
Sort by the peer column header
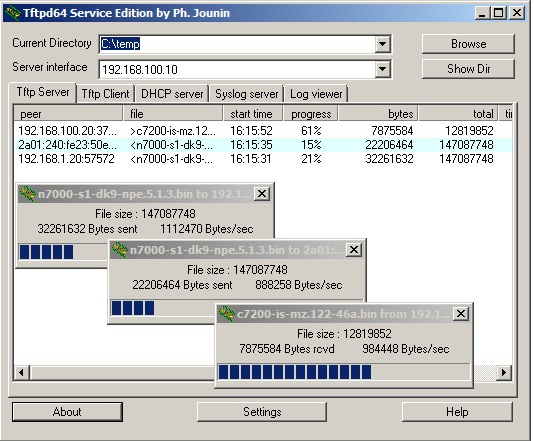tap(68, 114)
